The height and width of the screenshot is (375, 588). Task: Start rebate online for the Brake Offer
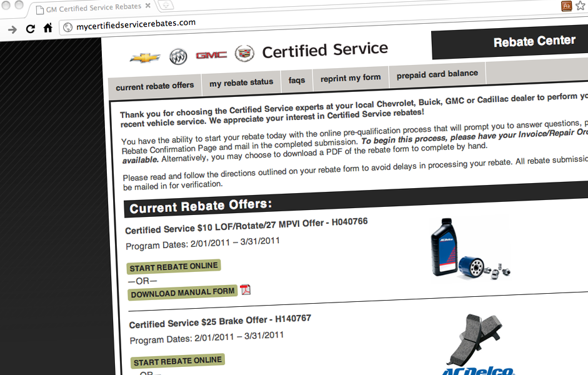[x=177, y=361]
